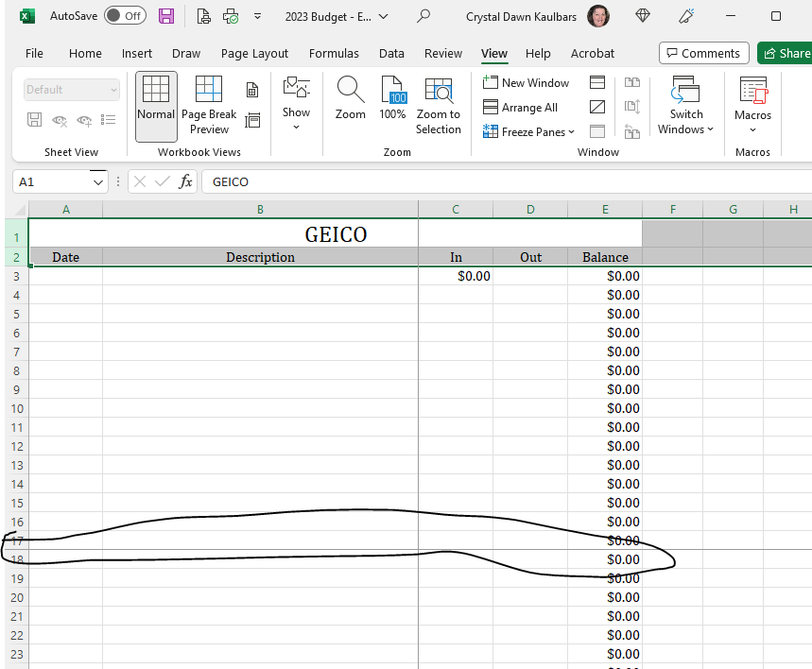Open Customize Quick Access Toolbar arrow
The width and height of the screenshot is (812, 669).
pos(257,17)
